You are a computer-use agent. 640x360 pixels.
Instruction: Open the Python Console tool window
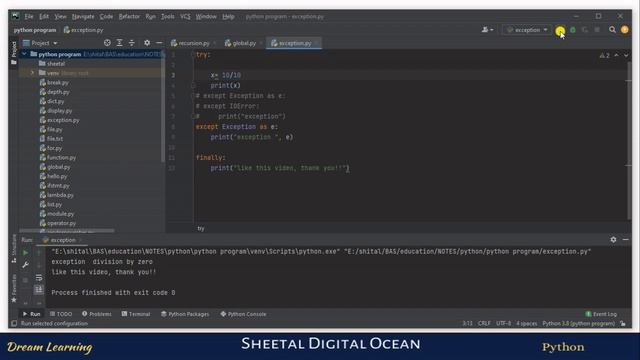(243, 314)
